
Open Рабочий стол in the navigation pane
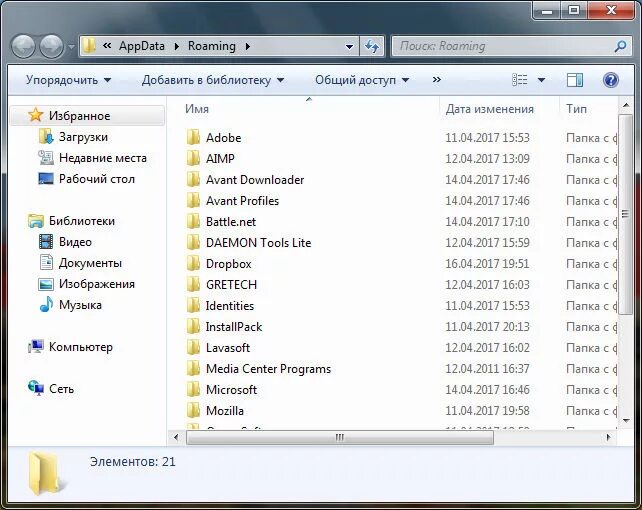(x=97, y=178)
